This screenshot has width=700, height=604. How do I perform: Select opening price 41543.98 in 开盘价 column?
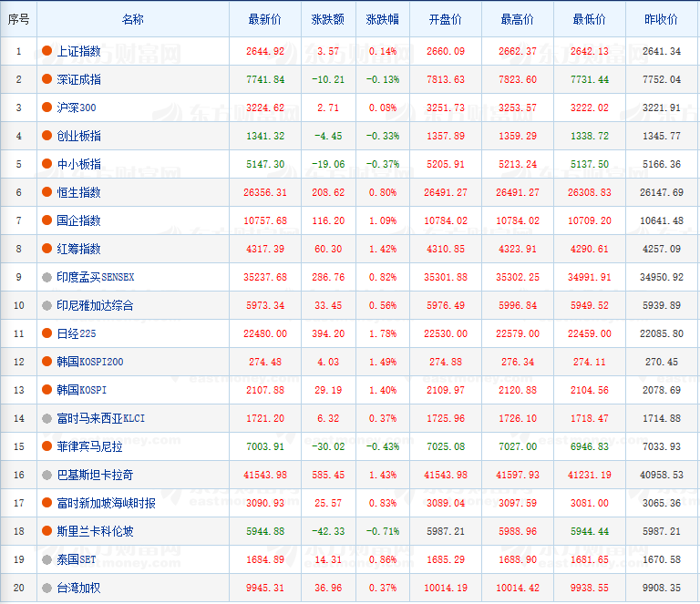446,475
